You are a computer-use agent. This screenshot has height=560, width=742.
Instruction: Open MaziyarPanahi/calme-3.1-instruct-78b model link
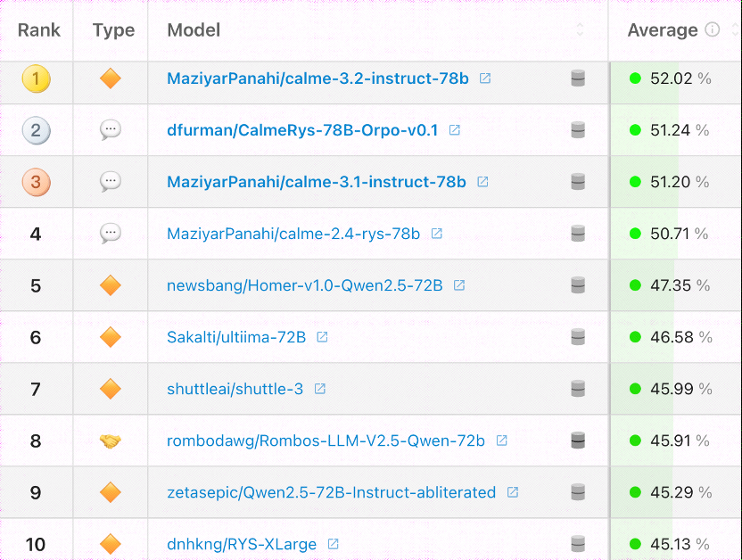(316, 182)
